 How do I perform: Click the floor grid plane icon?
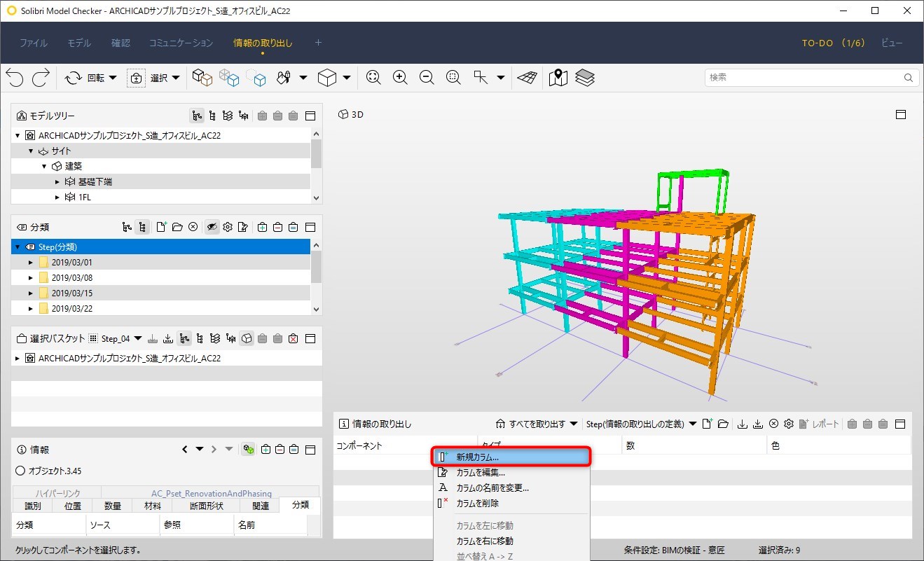527,78
